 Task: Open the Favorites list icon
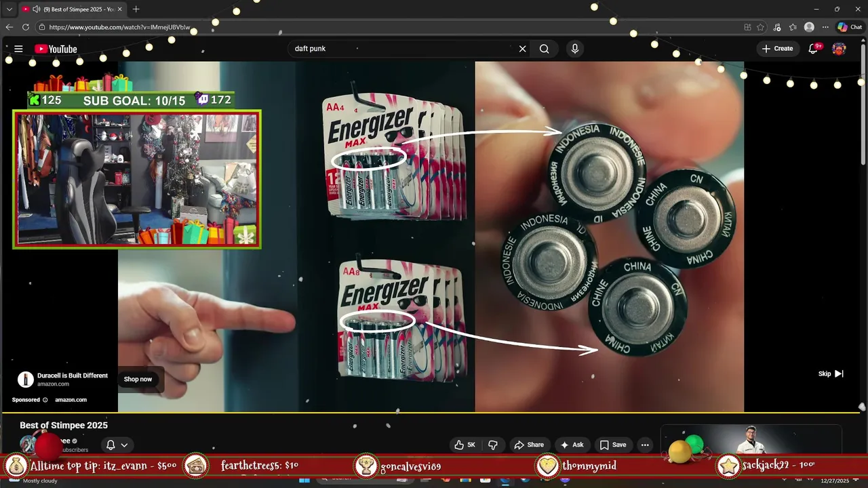pos(793,27)
